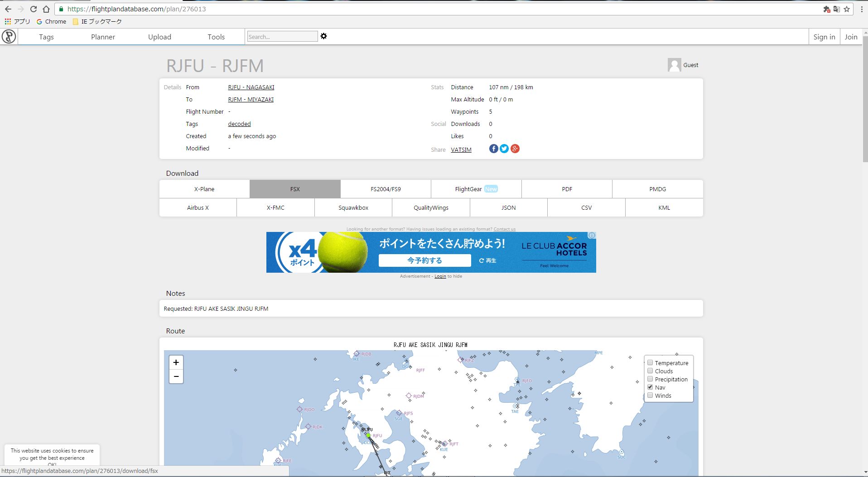Enable the Precipitation map layer
Image resolution: width=868 pixels, height=477 pixels.
point(650,379)
